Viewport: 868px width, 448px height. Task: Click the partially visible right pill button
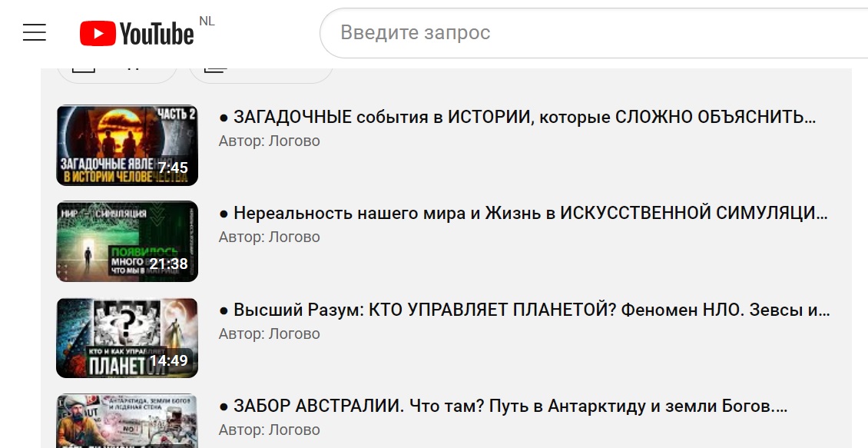(x=261, y=73)
